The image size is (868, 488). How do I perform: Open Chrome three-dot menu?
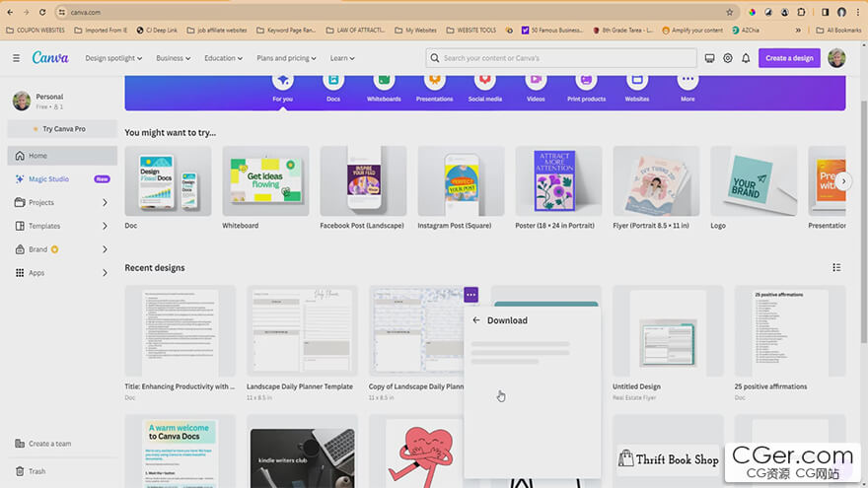pos(858,12)
